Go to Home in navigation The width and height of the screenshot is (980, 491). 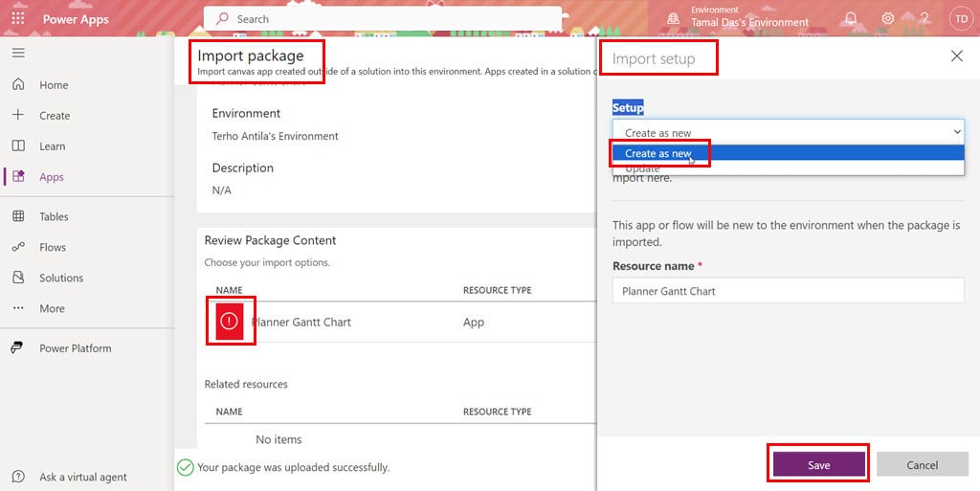pyautogui.click(x=54, y=85)
